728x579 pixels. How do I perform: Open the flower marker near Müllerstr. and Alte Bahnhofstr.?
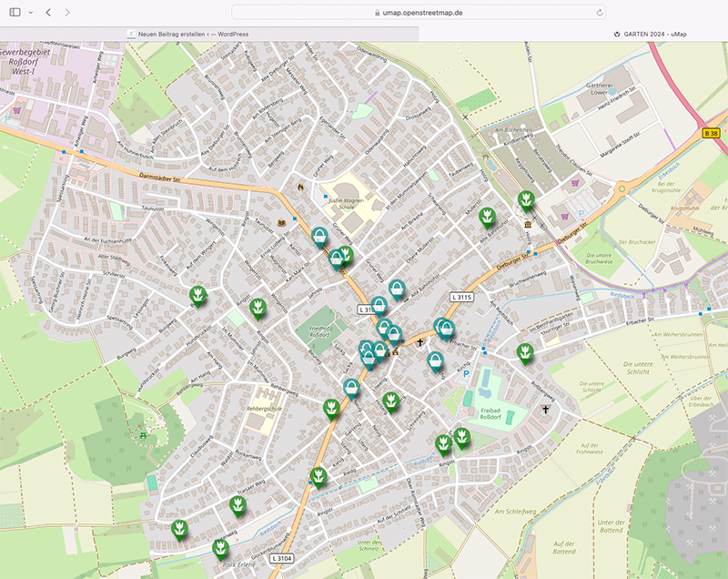point(487,218)
